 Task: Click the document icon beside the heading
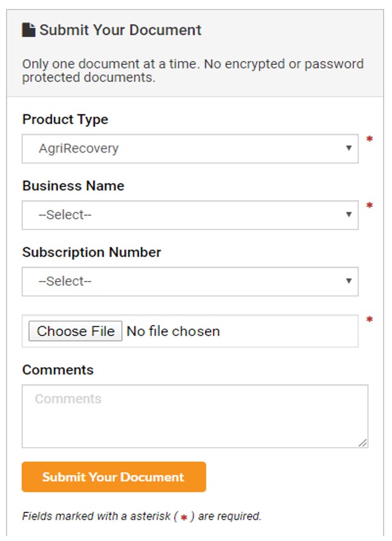[x=28, y=30]
